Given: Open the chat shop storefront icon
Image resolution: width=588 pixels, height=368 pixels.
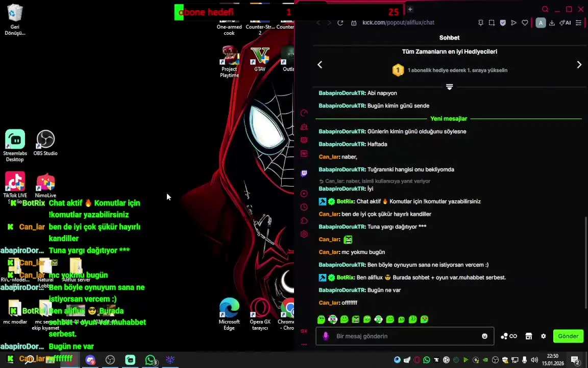Looking at the screenshot, I should click(529, 336).
